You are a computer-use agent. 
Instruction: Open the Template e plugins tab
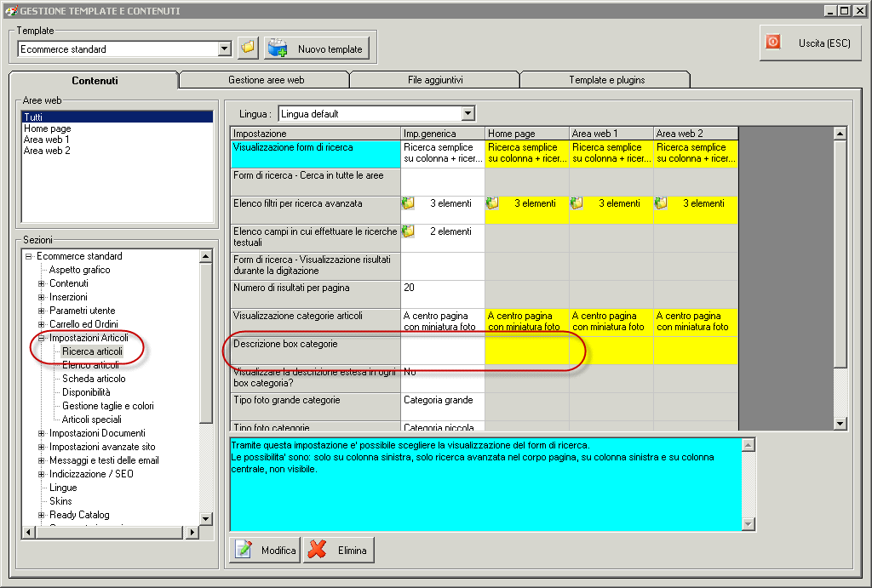(x=606, y=80)
